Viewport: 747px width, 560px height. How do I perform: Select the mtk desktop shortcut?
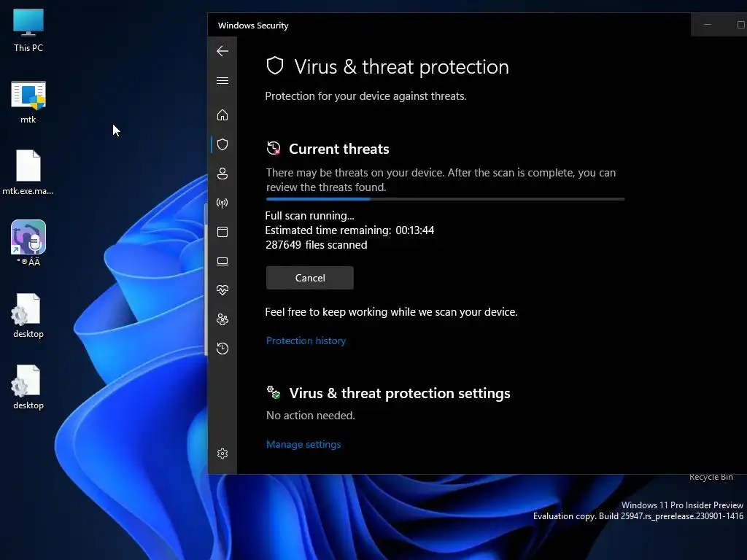(28, 102)
